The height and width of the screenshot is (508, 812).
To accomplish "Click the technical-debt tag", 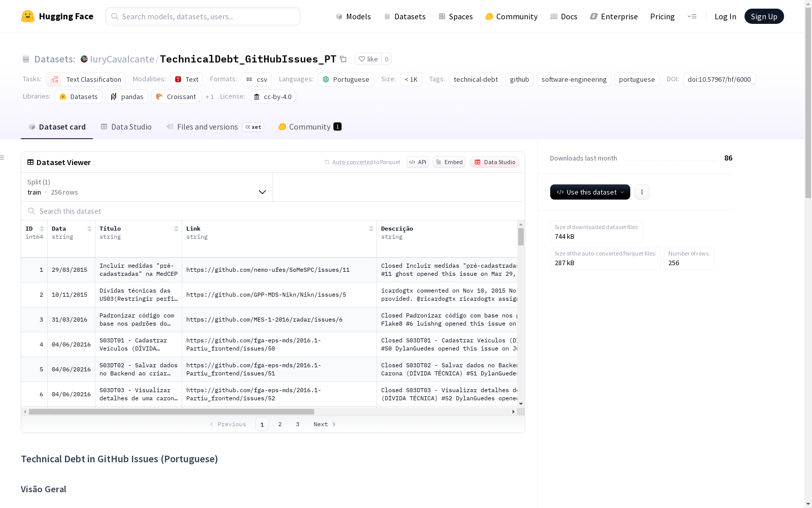I will click(x=476, y=79).
